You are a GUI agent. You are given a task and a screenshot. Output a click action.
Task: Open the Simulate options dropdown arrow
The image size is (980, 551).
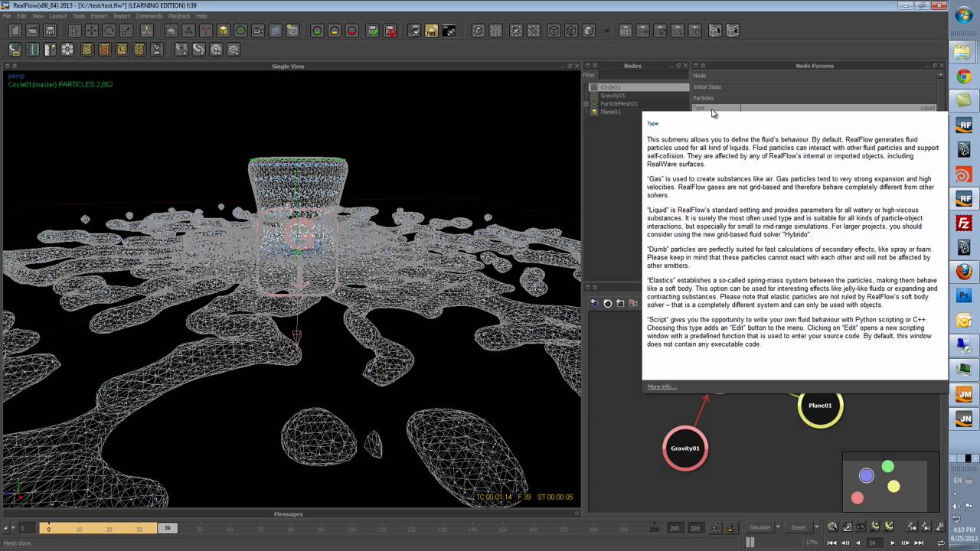coord(778,527)
